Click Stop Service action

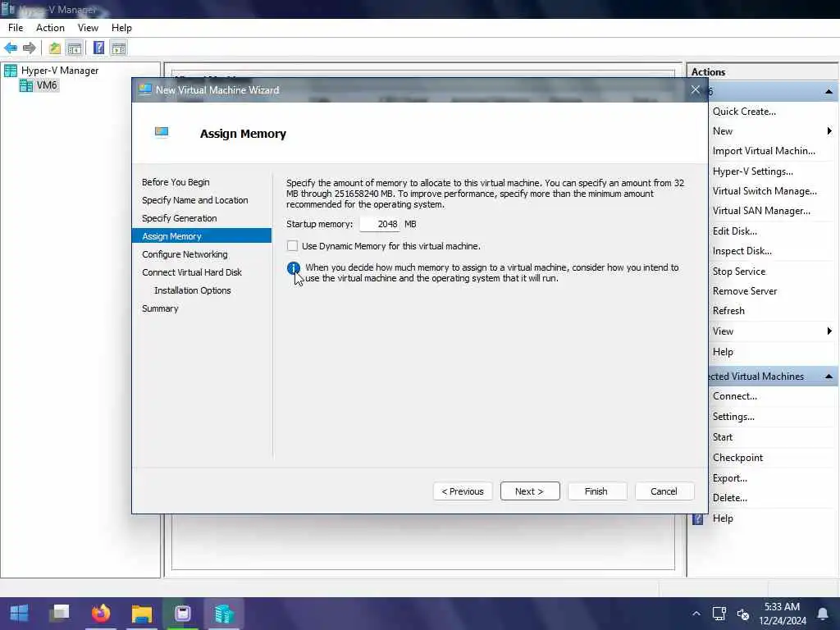[x=739, y=272]
